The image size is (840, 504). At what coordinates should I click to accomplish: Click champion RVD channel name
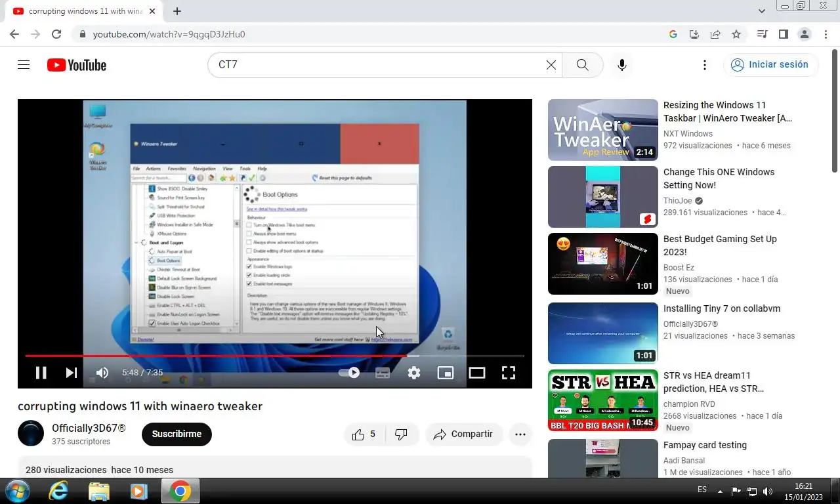coord(689,404)
